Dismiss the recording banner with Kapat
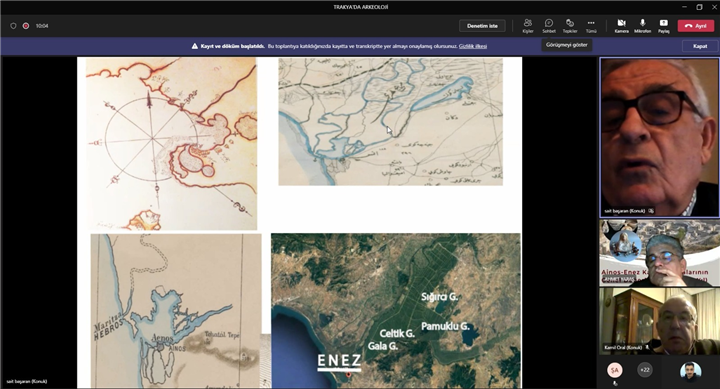 pos(700,46)
